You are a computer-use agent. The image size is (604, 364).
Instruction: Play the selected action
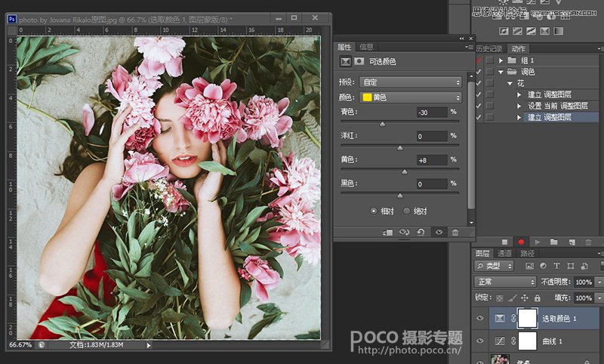tap(538, 242)
